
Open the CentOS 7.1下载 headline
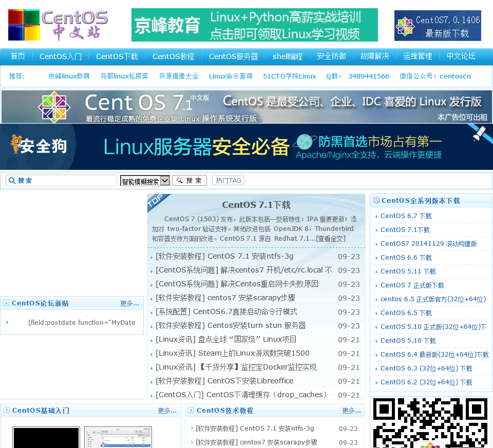pos(256,205)
